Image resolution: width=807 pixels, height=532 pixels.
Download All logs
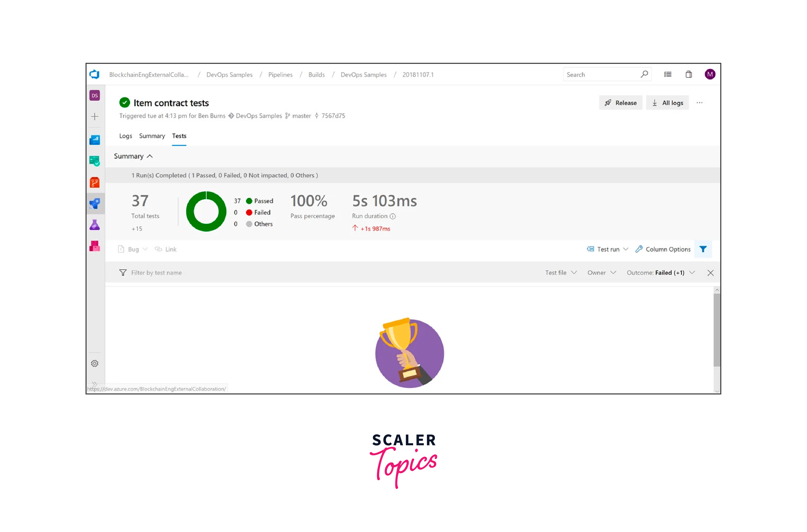tap(667, 103)
